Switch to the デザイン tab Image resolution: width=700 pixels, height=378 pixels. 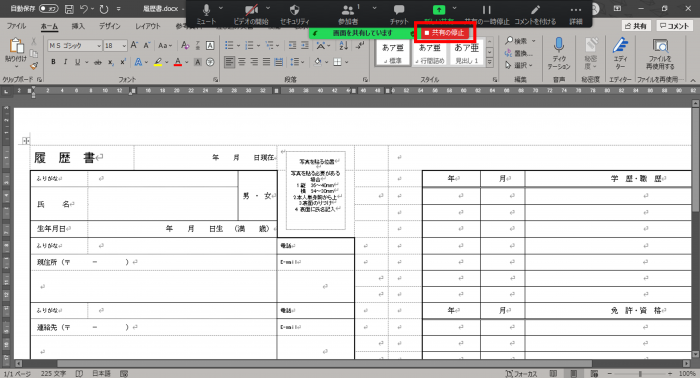click(x=110, y=26)
